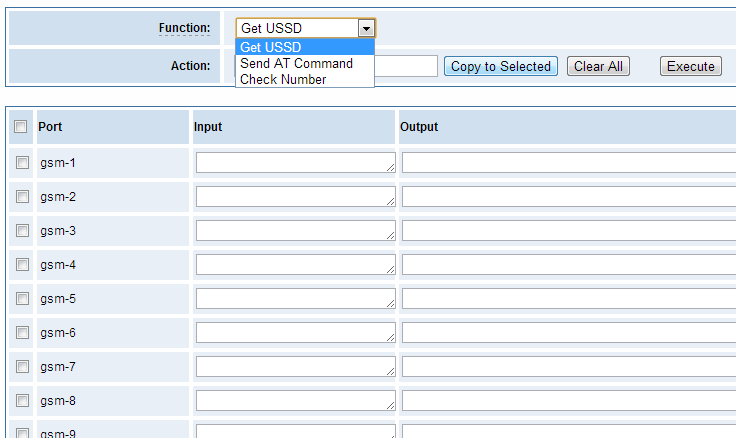Choose Get USSD in dropdown list
This screenshot has width=736, height=438.
(x=305, y=47)
